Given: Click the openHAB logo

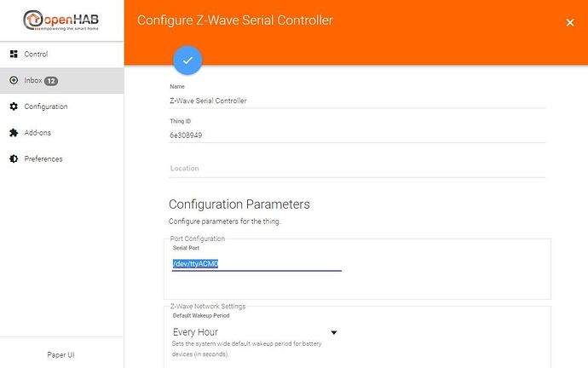Looking at the screenshot, I should click(x=61, y=20).
